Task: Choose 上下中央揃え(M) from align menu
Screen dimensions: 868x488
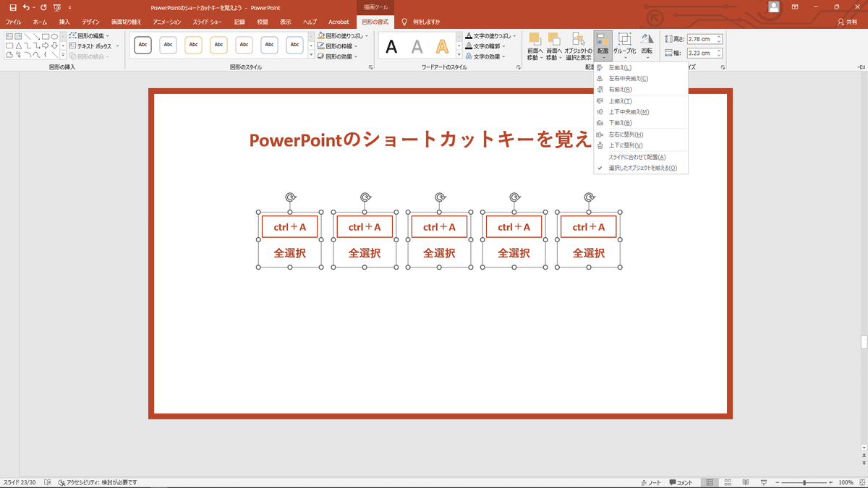Action: [640, 112]
